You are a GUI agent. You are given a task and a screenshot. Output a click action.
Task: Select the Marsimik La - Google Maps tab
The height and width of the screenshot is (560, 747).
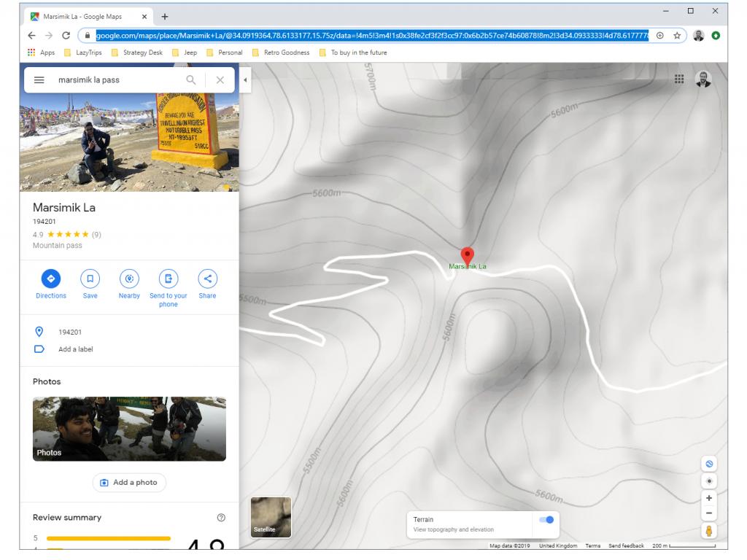point(88,17)
